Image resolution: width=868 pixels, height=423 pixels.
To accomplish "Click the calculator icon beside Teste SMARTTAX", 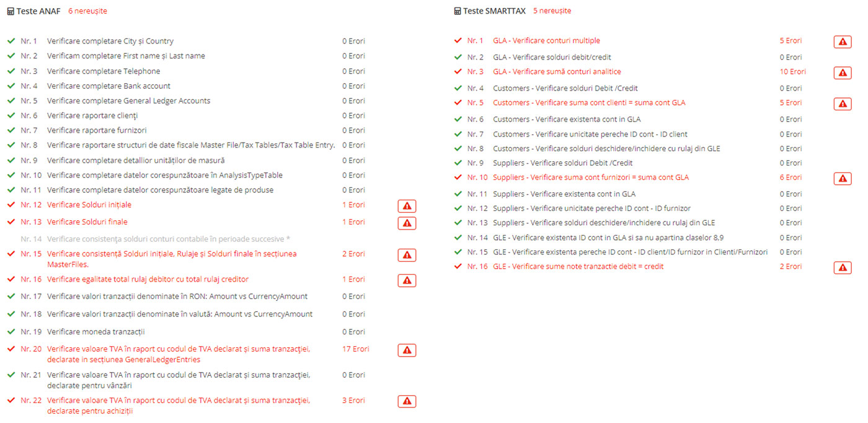I will [458, 11].
